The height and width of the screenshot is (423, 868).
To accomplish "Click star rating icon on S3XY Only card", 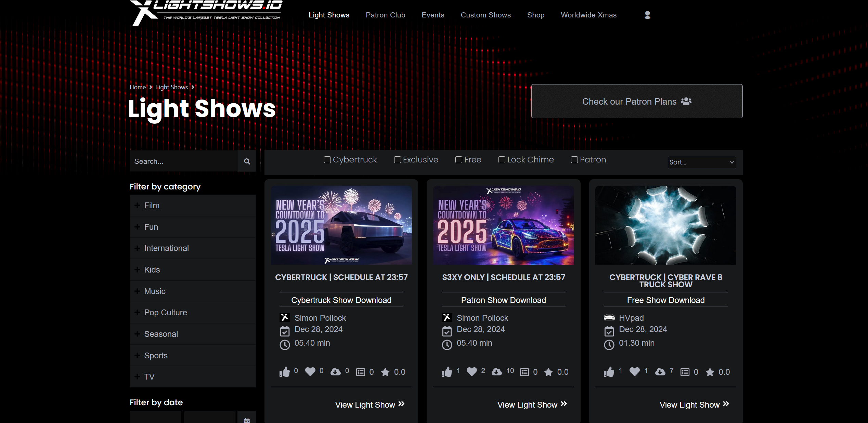I will [x=548, y=372].
